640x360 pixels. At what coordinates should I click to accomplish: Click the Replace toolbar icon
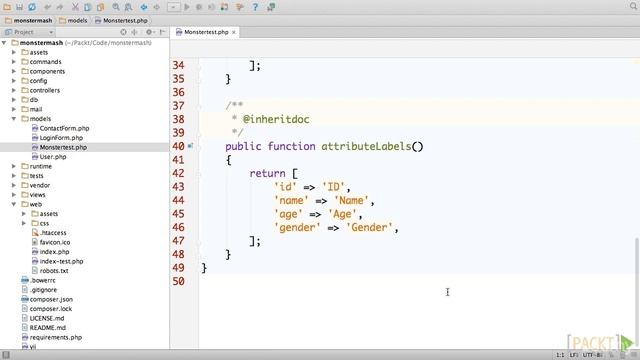point(128,7)
